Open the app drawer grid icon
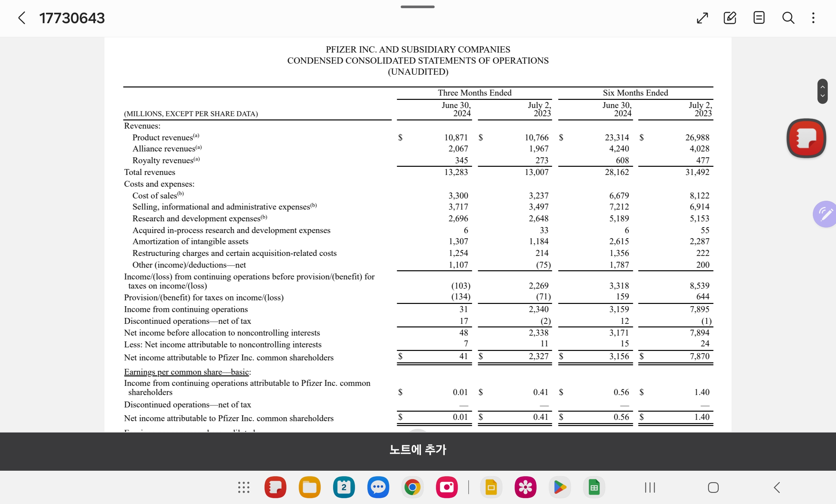 coord(244,487)
